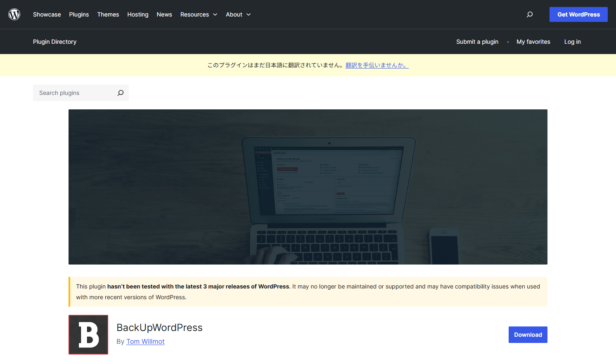Screen dimensions: 616x364
Task: Click the Get WordPress button
Action: (x=578, y=14)
